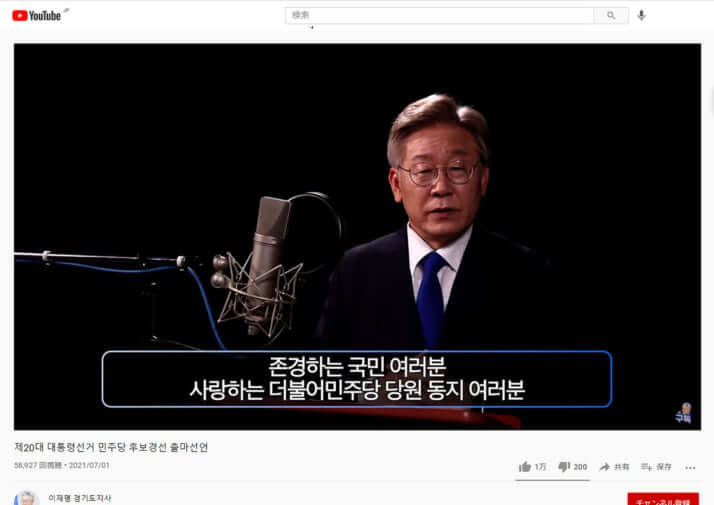714x505 pixels.
Task: Click the magnifier search button
Action: 611,15
